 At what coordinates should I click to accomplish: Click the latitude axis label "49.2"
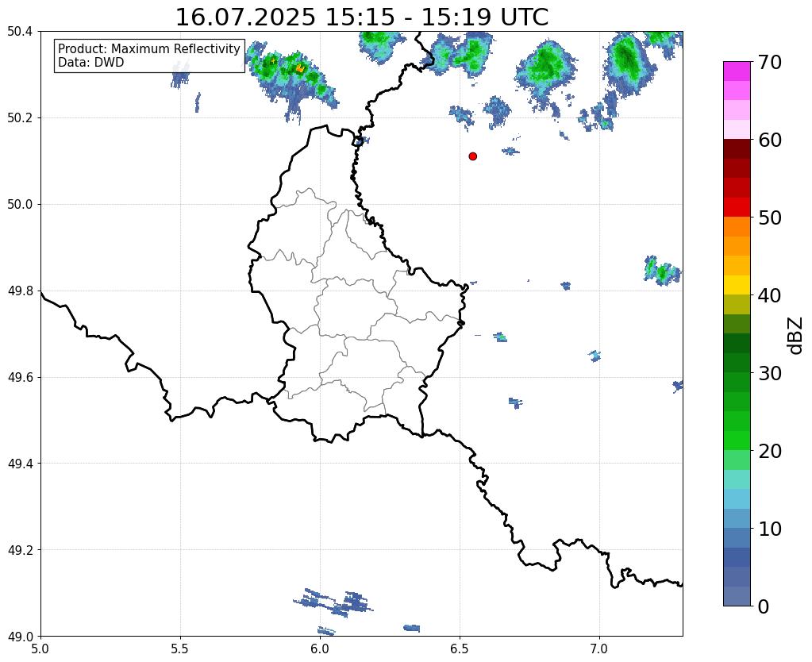(20, 550)
